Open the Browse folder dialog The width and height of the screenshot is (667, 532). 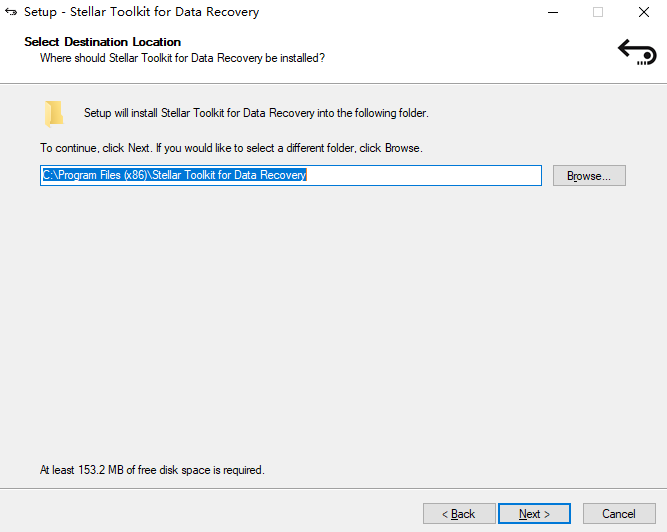click(589, 176)
